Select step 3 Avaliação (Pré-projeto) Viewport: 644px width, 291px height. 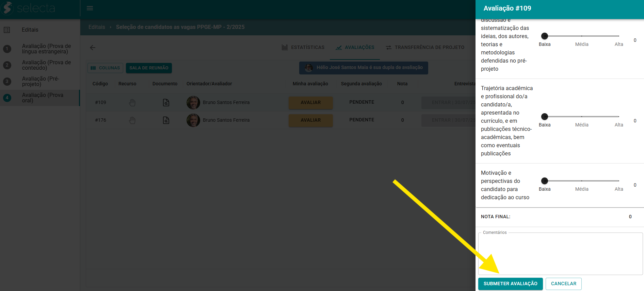(x=40, y=82)
